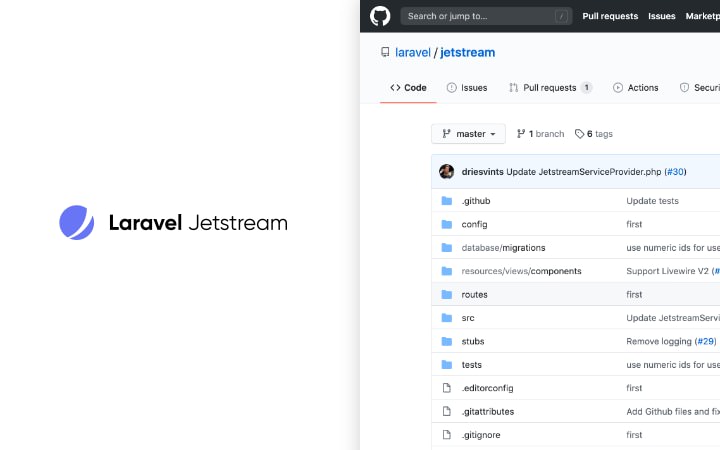The image size is (720, 450).
Task: Open pull request #30 link
Action: coord(675,172)
